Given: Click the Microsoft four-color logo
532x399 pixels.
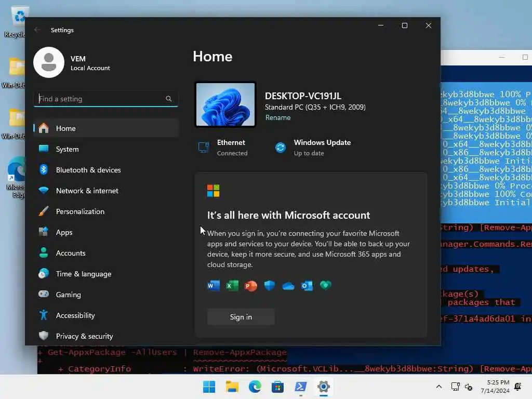Looking at the screenshot, I should [x=214, y=191].
